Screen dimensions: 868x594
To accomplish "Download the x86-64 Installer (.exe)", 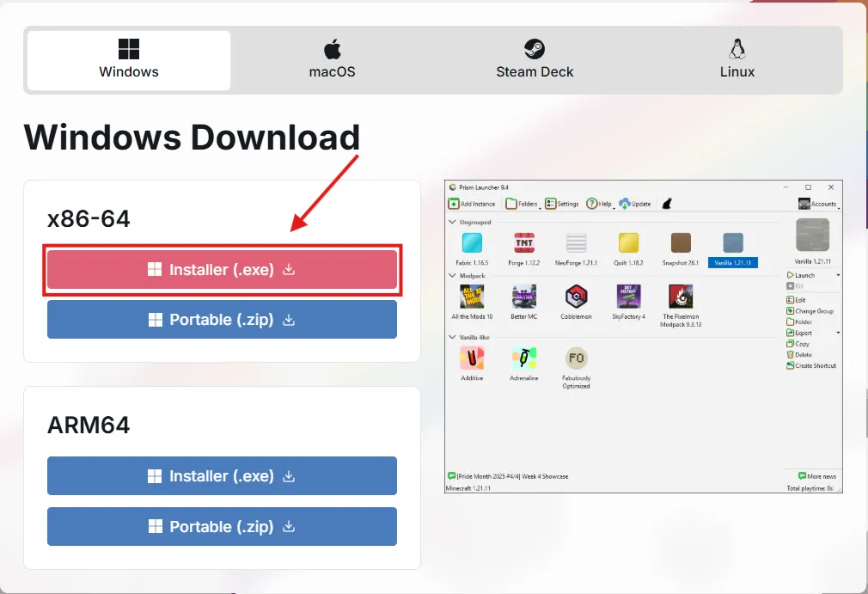I will tap(222, 270).
